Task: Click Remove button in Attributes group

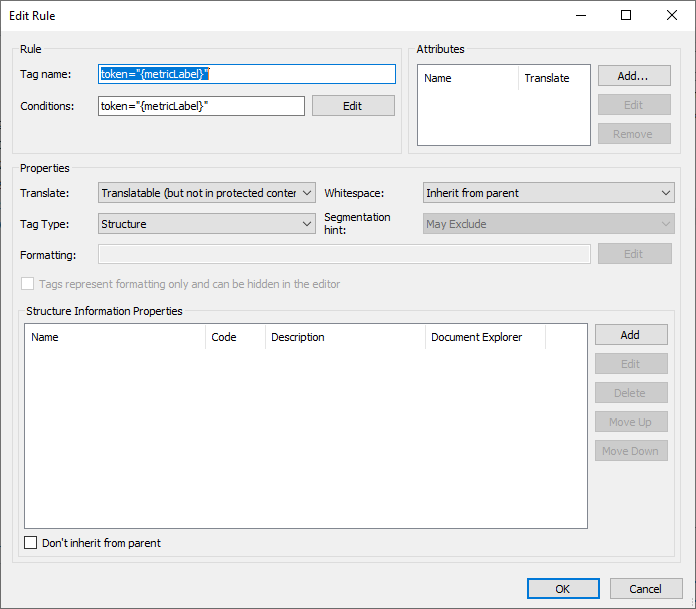Action: coord(634,134)
